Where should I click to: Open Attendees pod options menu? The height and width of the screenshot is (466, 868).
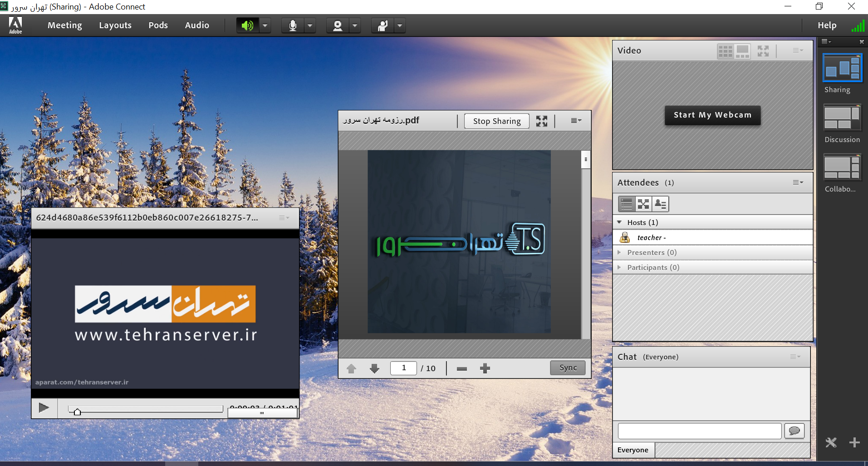click(x=798, y=182)
